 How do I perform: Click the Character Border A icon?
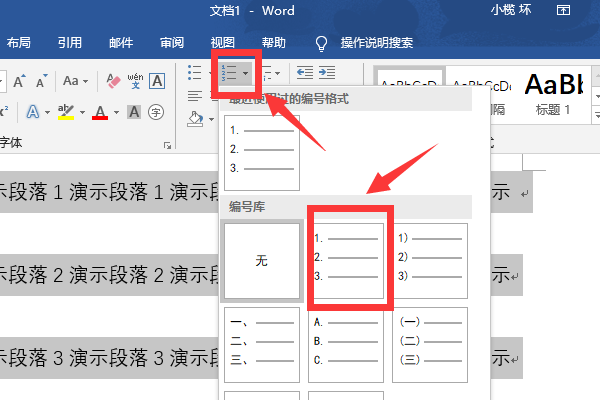(x=157, y=81)
